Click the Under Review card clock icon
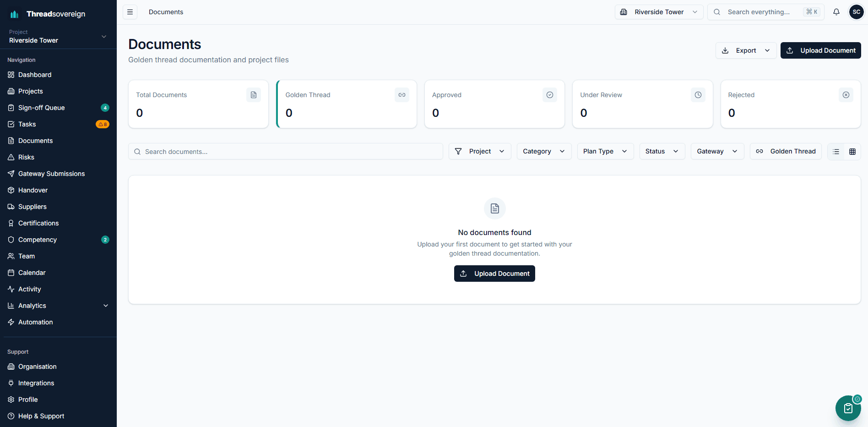 coord(698,95)
